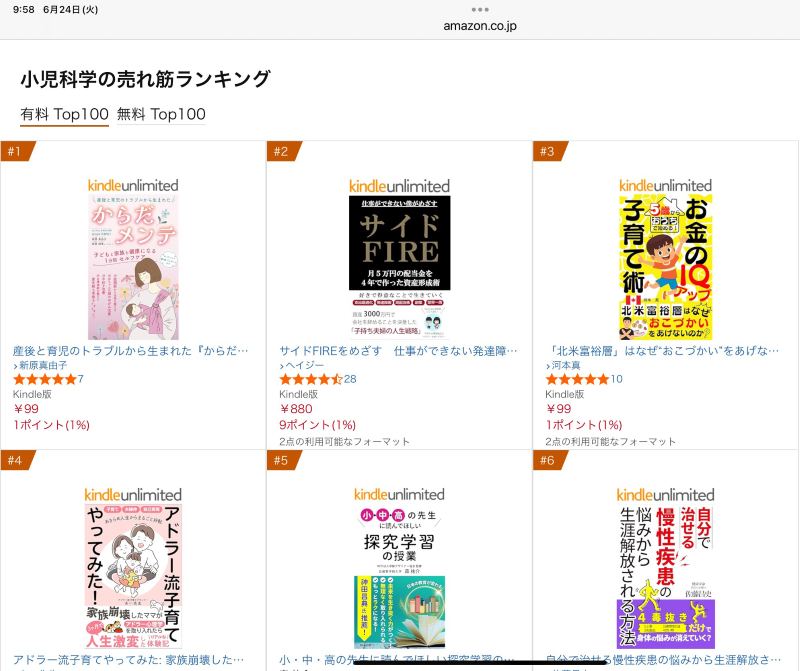
Task: Open the お金のIQアップ子育て術 book cover
Action: point(665,266)
